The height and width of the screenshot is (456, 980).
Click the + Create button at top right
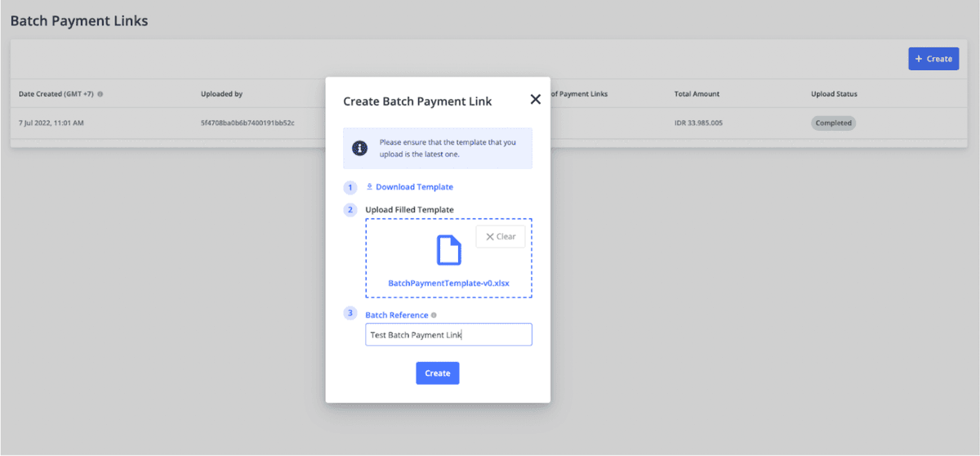[x=933, y=59]
